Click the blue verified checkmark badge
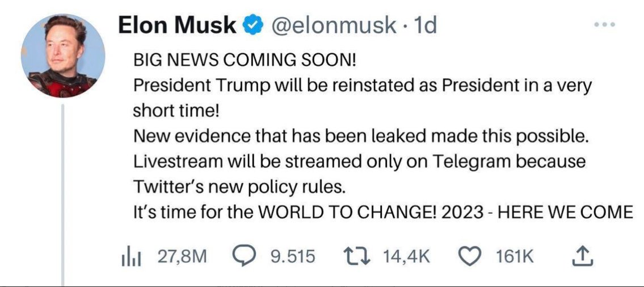 pos(251,25)
